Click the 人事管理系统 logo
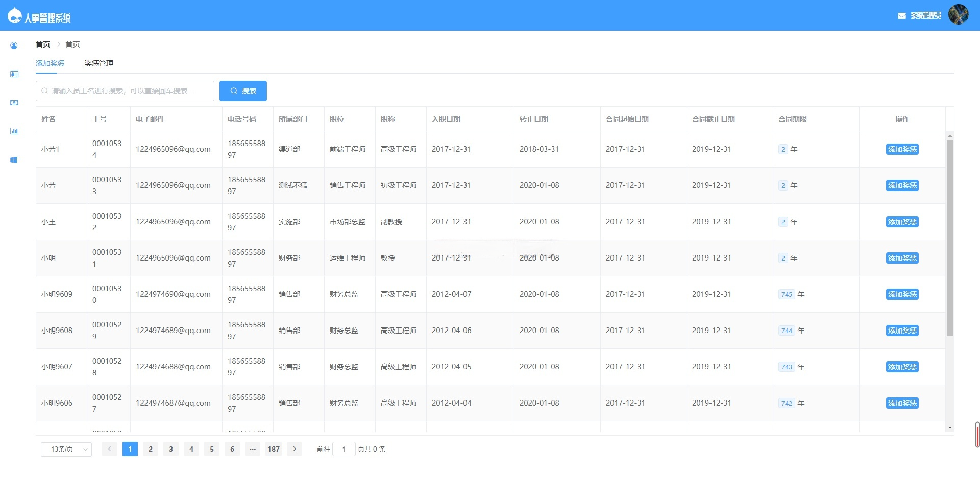This screenshot has width=980, height=495. pyautogui.click(x=40, y=16)
